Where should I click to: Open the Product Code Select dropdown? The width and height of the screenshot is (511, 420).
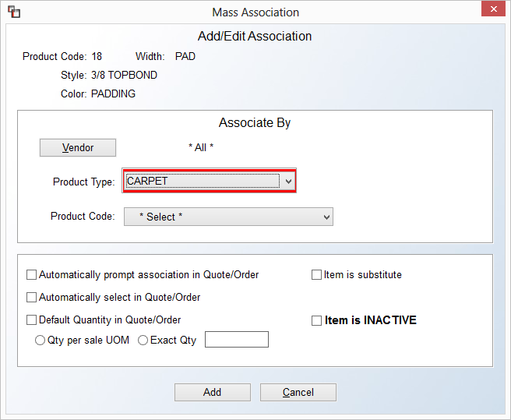coord(228,217)
